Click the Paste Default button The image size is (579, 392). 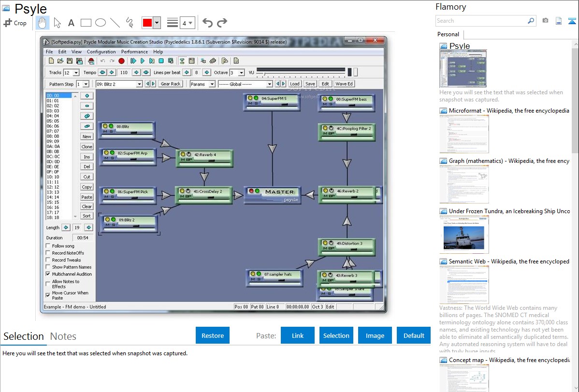click(x=414, y=335)
